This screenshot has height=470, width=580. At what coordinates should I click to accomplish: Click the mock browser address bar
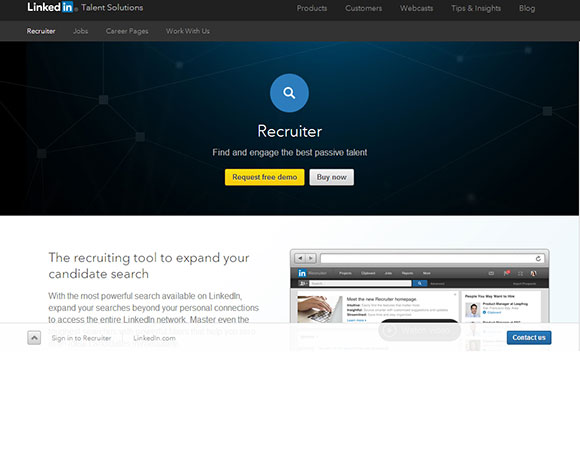[x=432, y=258]
